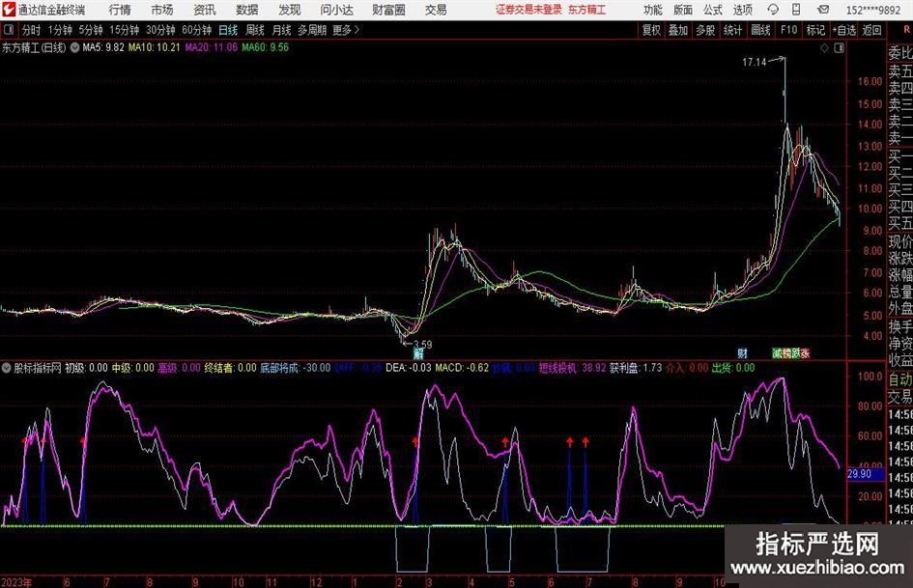Toggle the right side panel icon
The image size is (913, 588).
(x=839, y=48)
